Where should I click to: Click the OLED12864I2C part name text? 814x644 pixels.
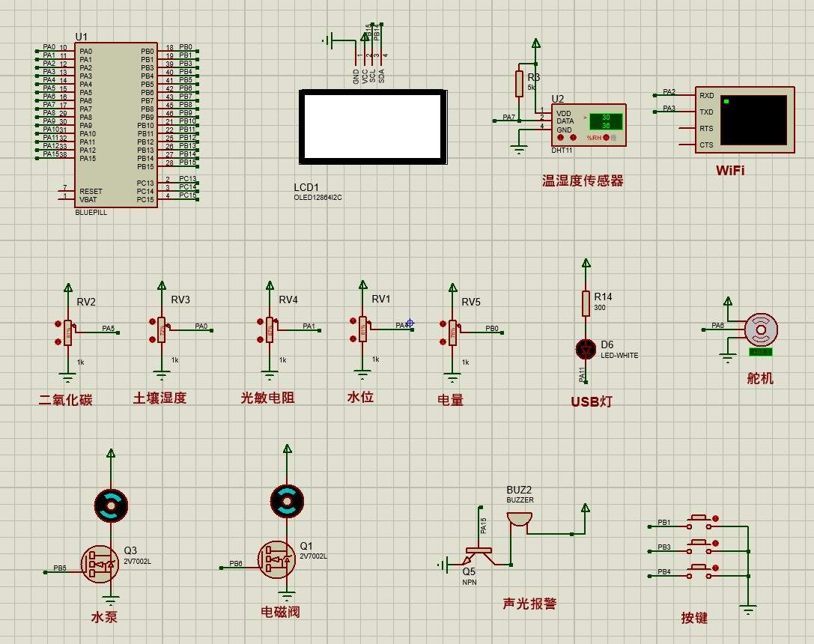(318, 198)
